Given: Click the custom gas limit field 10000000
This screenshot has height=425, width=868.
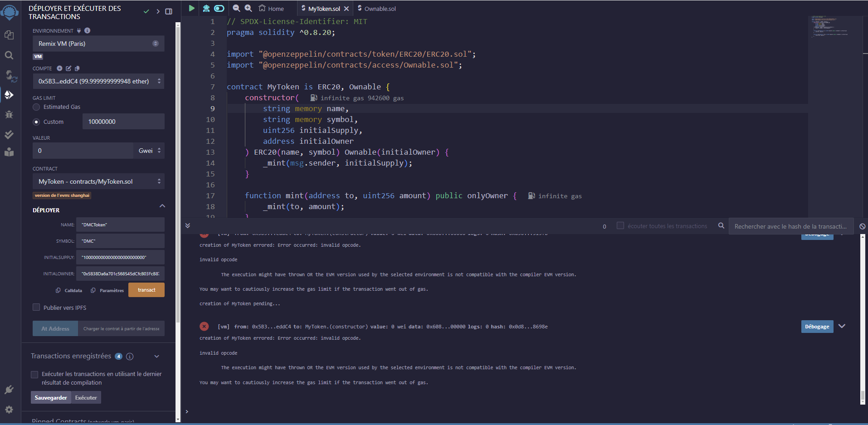Looking at the screenshot, I should point(123,122).
